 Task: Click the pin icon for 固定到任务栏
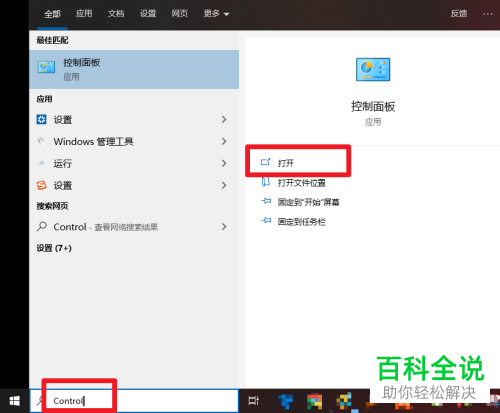pyautogui.click(x=266, y=220)
